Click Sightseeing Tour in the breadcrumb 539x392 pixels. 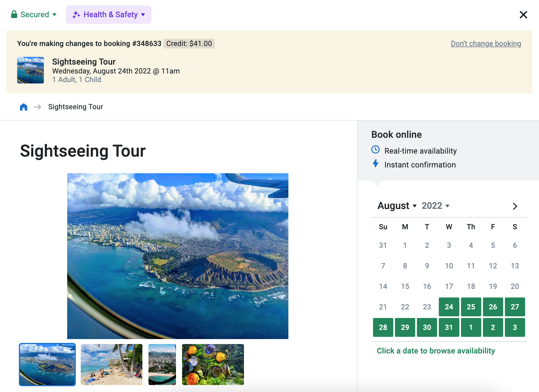click(x=75, y=107)
